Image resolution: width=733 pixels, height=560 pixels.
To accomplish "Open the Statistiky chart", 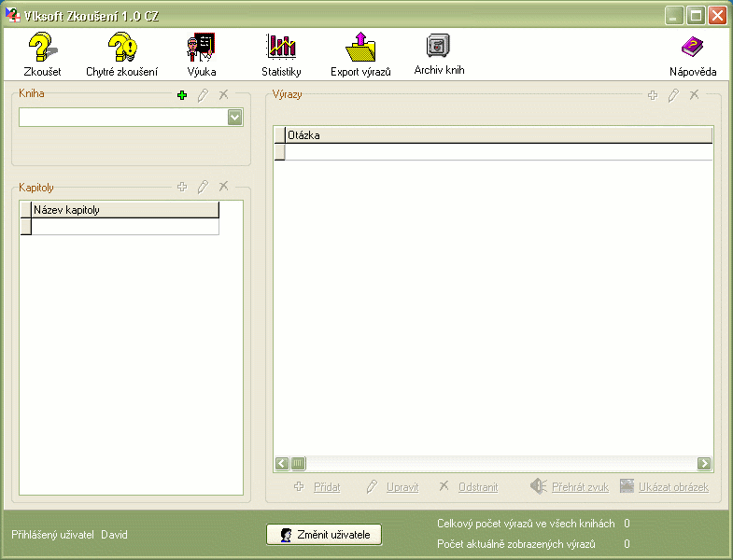I will (281, 54).
